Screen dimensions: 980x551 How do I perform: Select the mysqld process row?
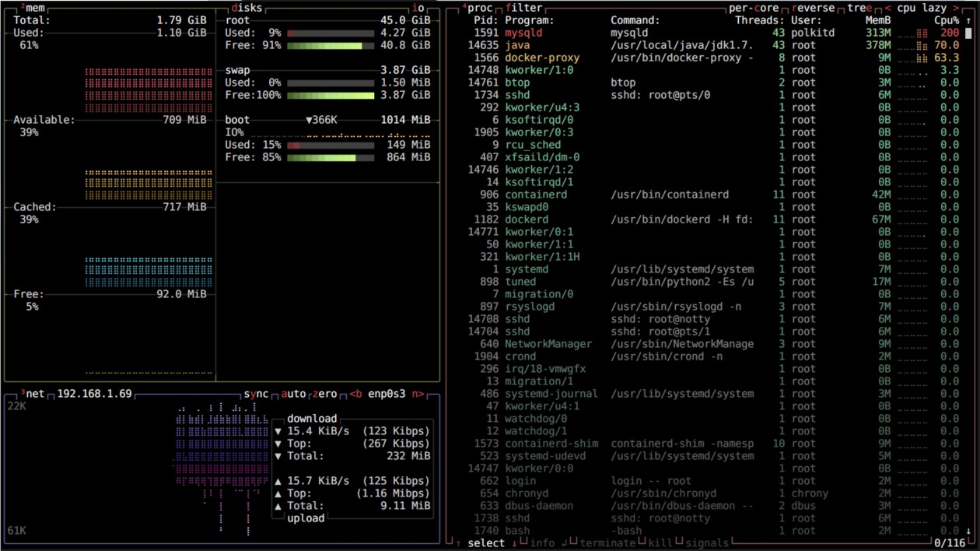pyautogui.click(x=713, y=33)
